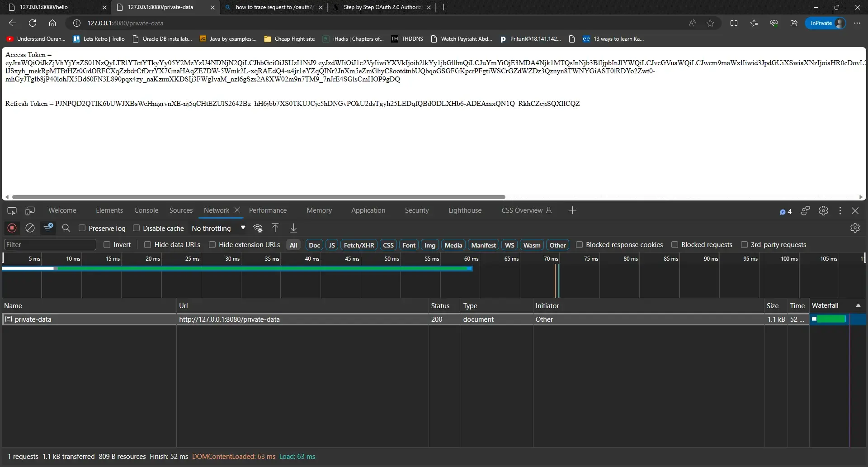The image size is (868, 467).
Task: Open browser essentials heart icon
Action: (x=774, y=23)
